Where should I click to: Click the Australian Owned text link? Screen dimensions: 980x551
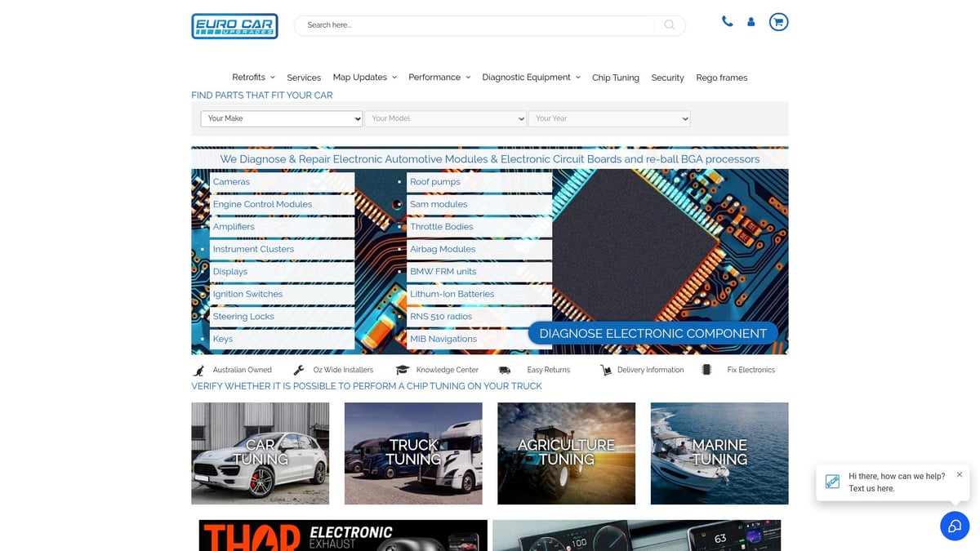point(243,370)
